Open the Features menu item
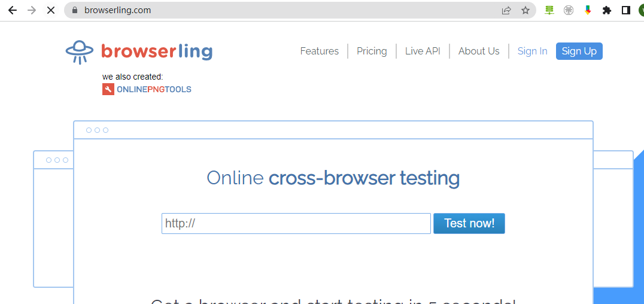 [320, 51]
